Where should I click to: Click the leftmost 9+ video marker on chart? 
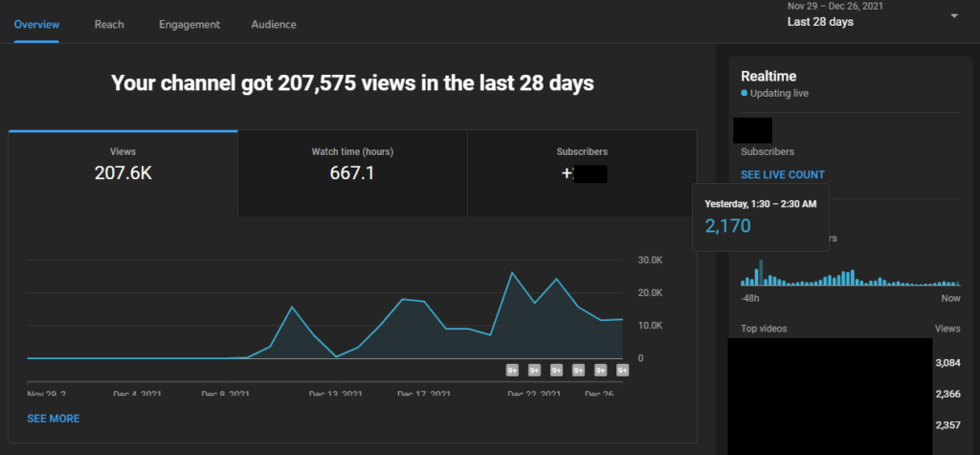pos(513,370)
